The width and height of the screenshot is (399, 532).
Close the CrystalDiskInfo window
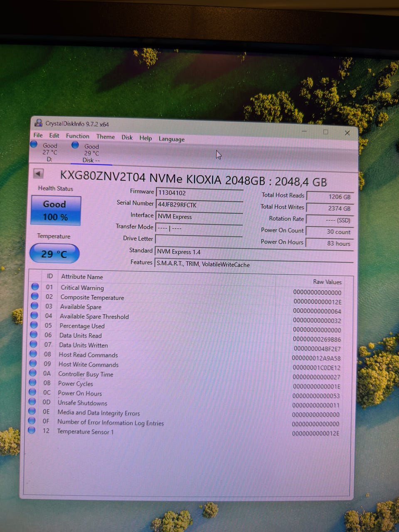pyautogui.click(x=347, y=133)
